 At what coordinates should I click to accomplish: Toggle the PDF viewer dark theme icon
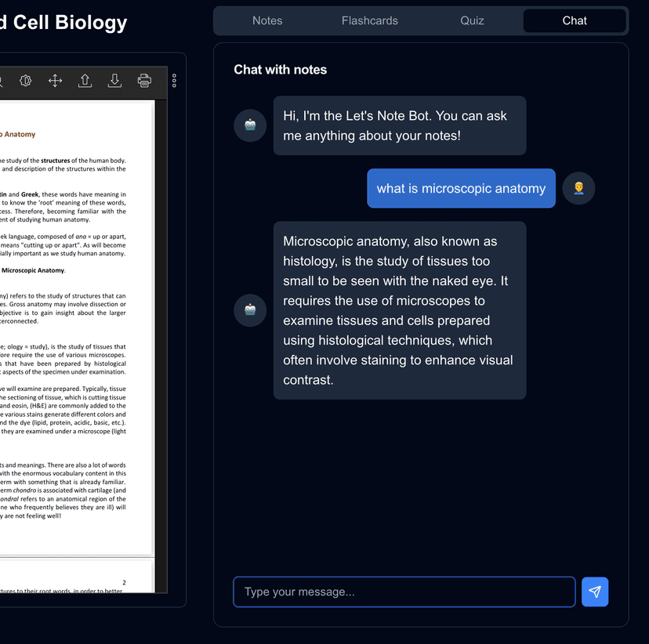pyautogui.click(x=25, y=81)
